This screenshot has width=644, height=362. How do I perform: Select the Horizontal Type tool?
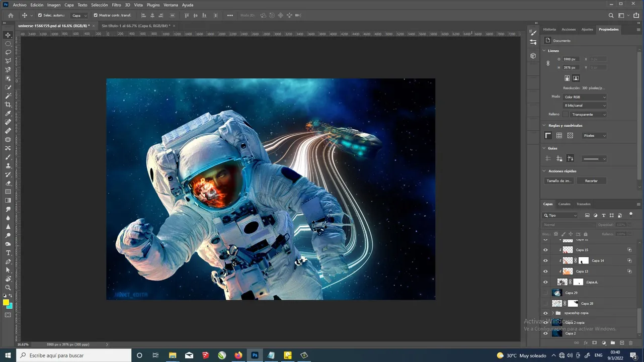[x=8, y=253]
